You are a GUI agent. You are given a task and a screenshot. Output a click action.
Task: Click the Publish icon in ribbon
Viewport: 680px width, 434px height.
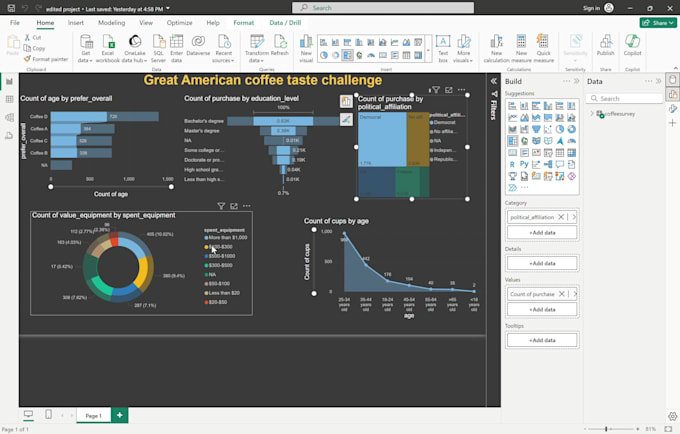click(605, 46)
